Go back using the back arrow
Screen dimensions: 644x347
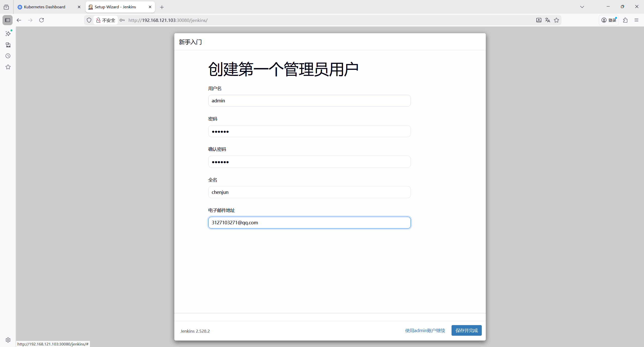19,20
